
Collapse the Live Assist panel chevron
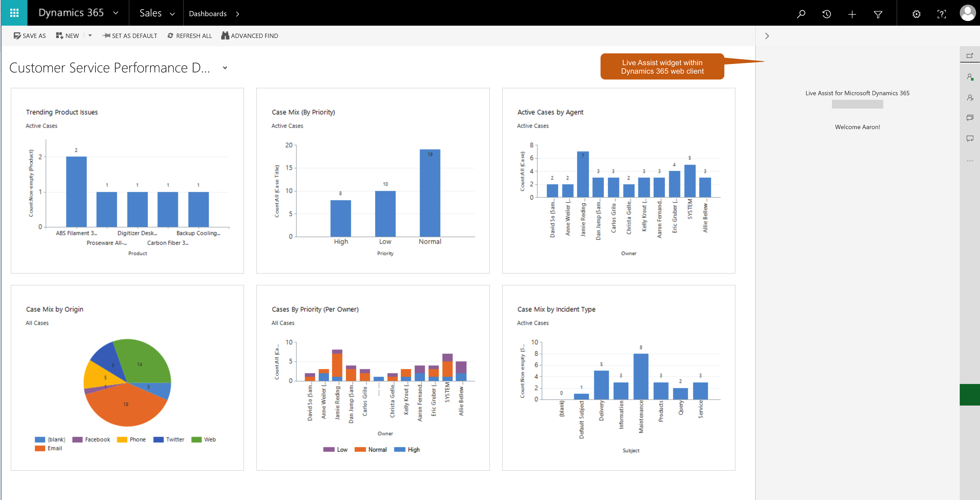[x=767, y=36]
